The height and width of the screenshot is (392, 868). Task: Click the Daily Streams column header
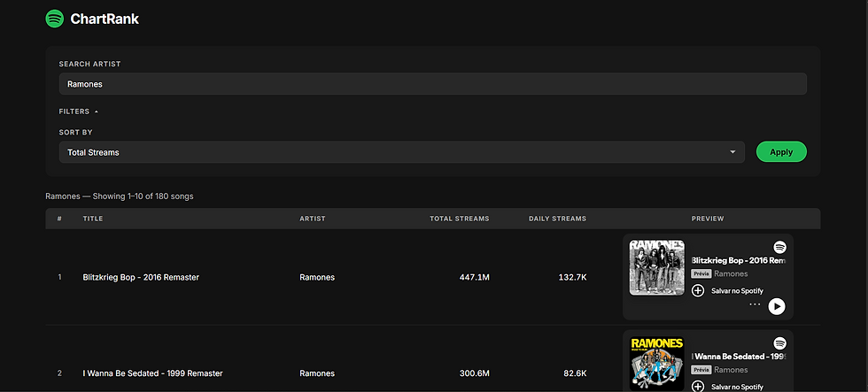pyautogui.click(x=557, y=219)
